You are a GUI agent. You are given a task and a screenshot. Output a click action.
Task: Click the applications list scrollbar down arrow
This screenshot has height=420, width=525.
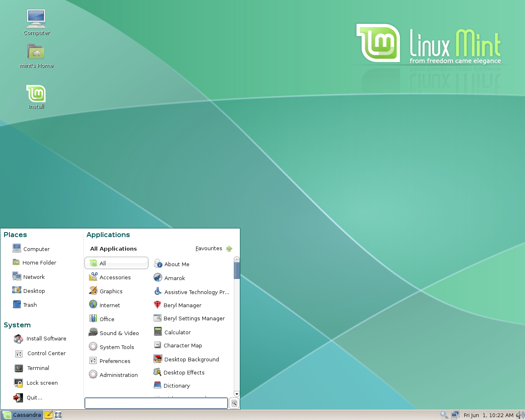(x=237, y=394)
